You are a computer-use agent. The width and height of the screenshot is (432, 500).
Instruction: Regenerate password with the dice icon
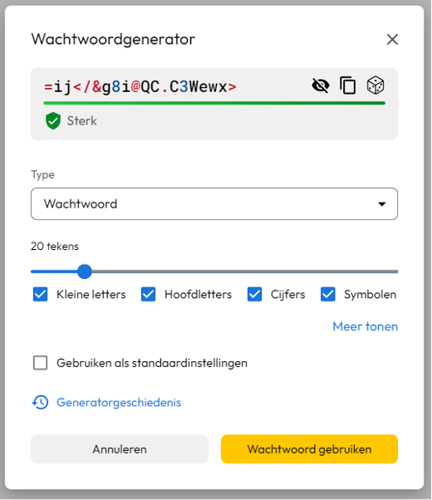coord(375,85)
